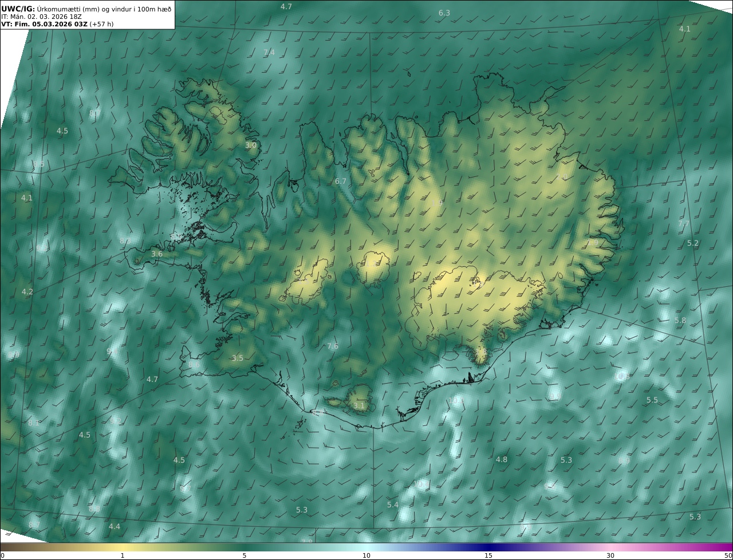The width and height of the screenshot is (733, 560).
Task: Click the '30' tick on the color scale
Action: (x=610, y=556)
